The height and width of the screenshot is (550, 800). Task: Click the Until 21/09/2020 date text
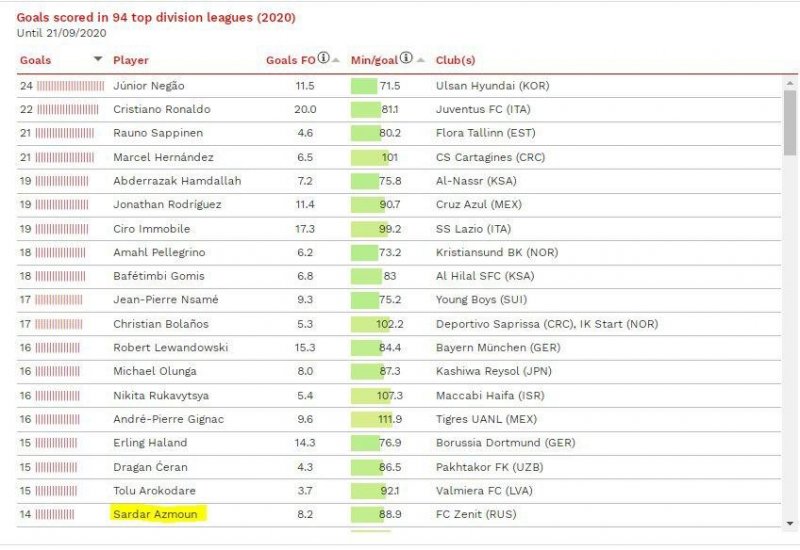coord(61,33)
